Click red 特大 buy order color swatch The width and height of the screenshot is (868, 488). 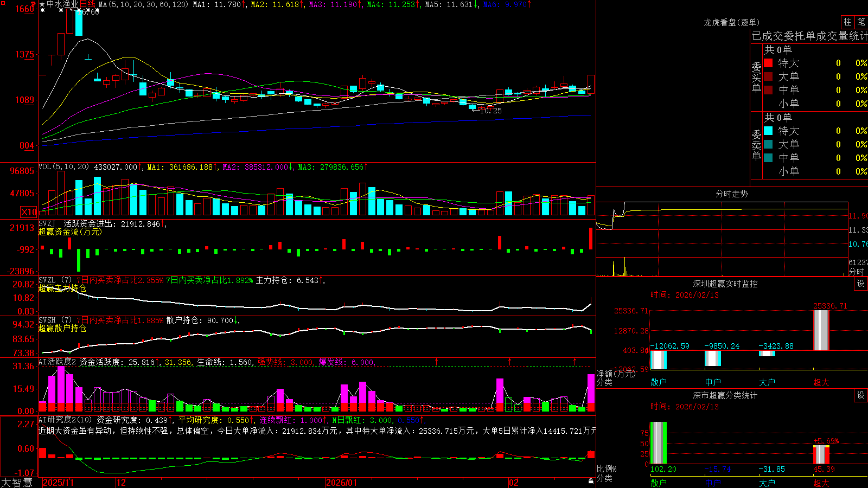click(768, 63)
